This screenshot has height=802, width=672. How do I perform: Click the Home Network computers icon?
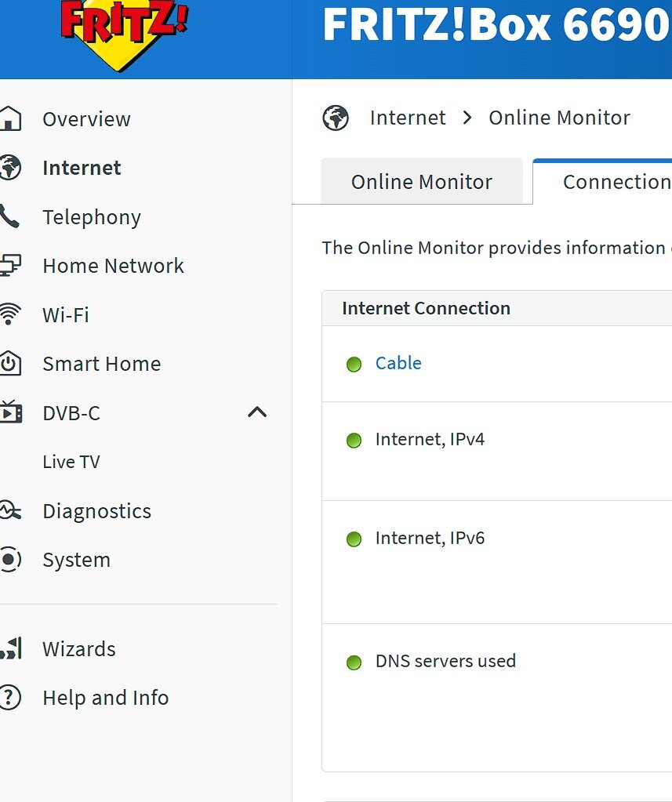tap(9, 266)
